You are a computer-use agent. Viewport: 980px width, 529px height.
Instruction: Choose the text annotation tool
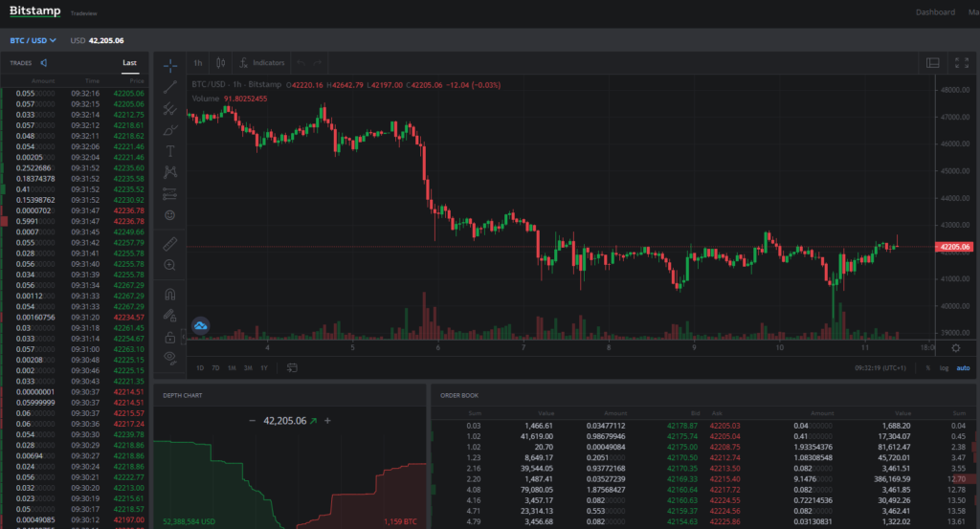(x=170, y=151)
